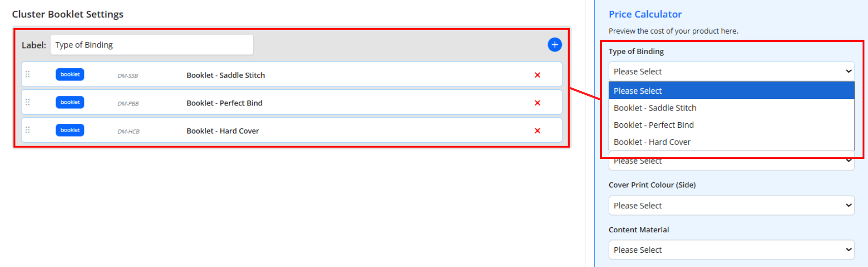Click the Booklet - Hard Cover row name

click(223, 131)
